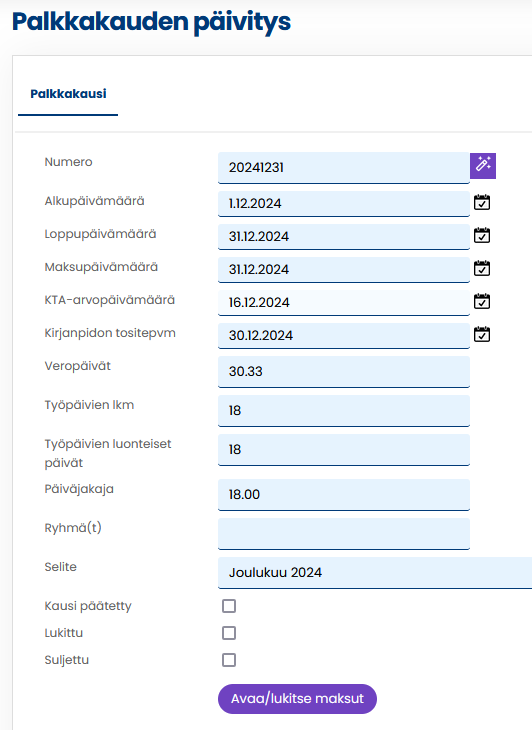Screen dimensions: 532x730
Task: Click Kirjanpidon tositepvm field 30.12.2024
Action: (343, 336)
